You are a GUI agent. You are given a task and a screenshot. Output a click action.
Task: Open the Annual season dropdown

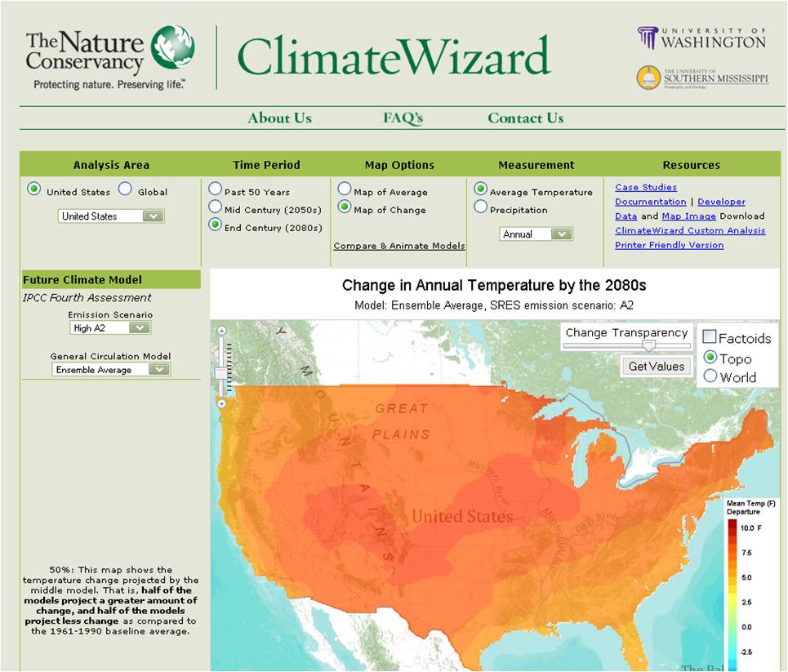pos(536,234)
